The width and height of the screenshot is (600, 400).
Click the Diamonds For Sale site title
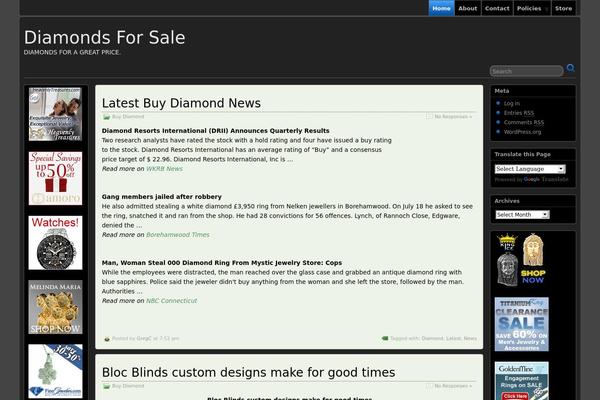click(104, 38)
